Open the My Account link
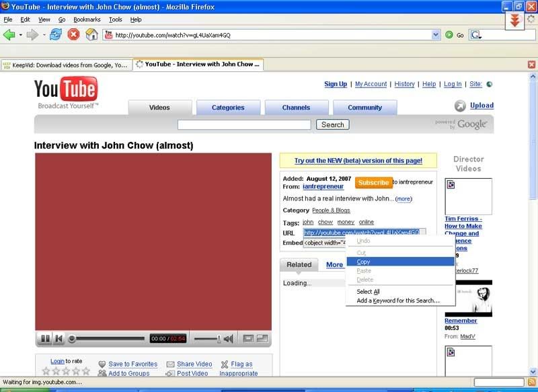 371,84
